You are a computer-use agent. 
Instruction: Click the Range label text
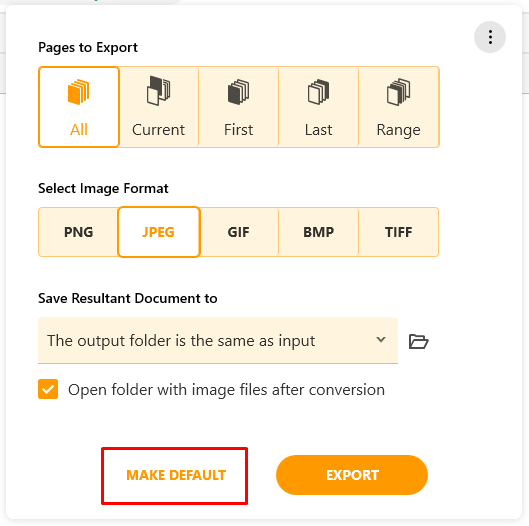pyautogui.click(x=398, y=130)
